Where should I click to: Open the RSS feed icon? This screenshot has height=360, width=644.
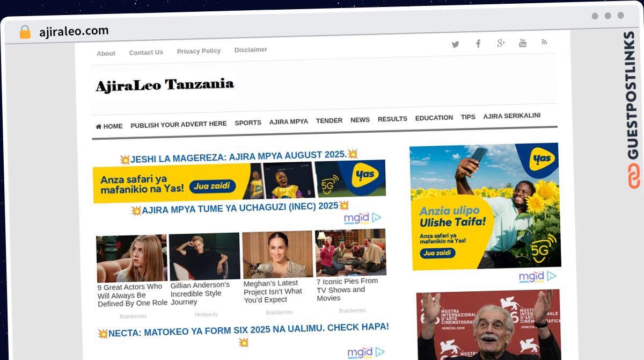point(544,42)
